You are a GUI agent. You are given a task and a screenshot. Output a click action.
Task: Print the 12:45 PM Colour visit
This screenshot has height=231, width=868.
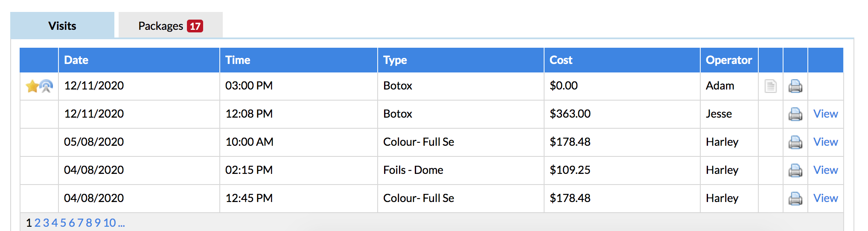point(795,199)
